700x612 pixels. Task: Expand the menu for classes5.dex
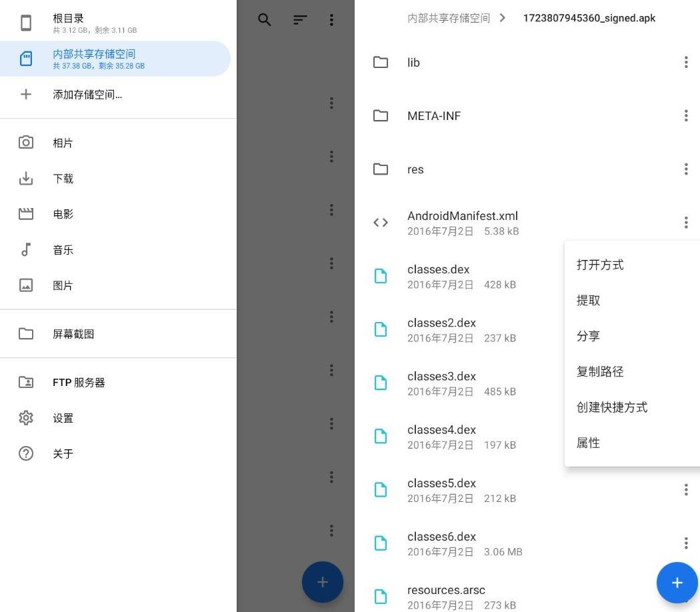tap(685, 490)
